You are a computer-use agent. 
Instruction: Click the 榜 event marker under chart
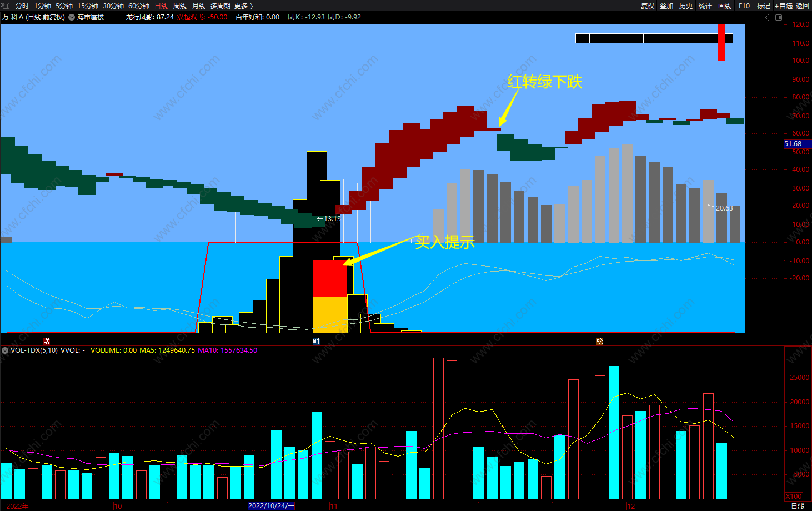pyautogui.click(x=599, y=341)
